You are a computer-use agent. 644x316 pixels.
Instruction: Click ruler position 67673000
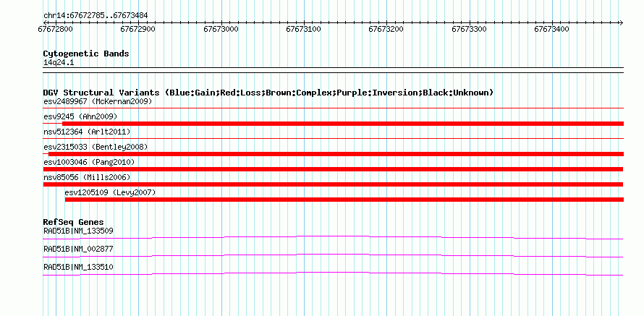coord(221,29)
